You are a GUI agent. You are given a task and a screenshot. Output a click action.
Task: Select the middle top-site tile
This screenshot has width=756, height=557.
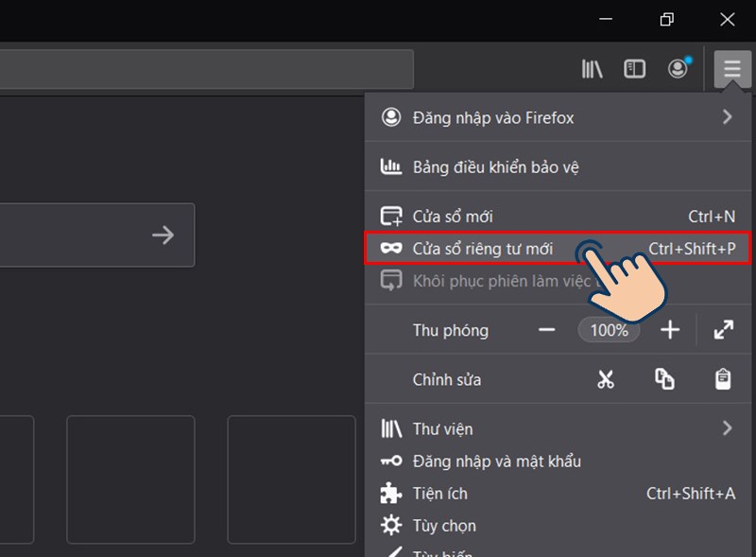pos(130,479)
